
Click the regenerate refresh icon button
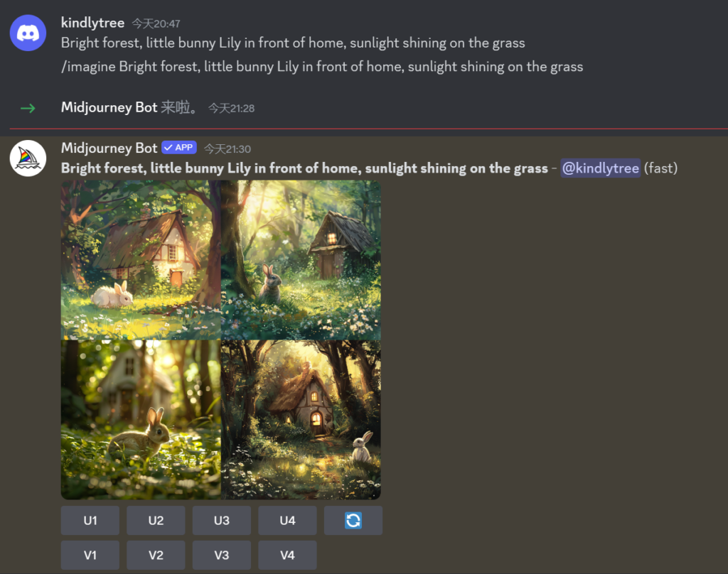[x=353, y=520]
